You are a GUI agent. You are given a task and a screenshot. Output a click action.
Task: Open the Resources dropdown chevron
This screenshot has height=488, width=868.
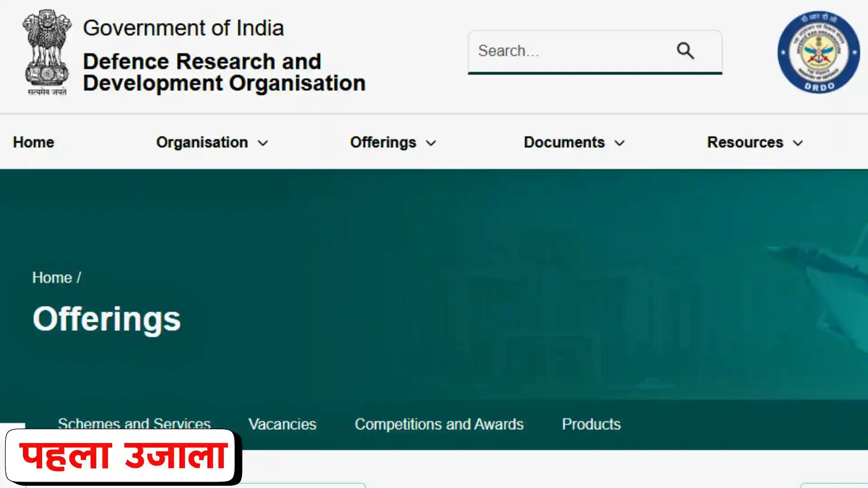coord(797,143)
